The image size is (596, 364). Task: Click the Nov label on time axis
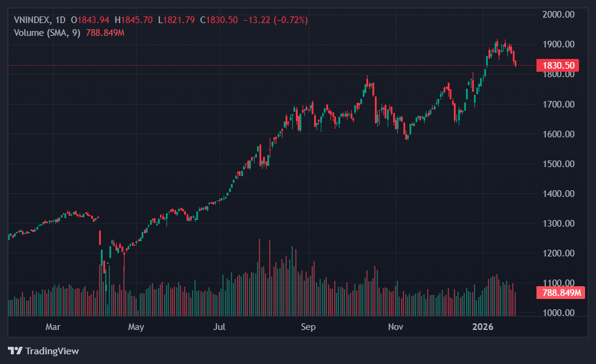click(x=396, y=327)
